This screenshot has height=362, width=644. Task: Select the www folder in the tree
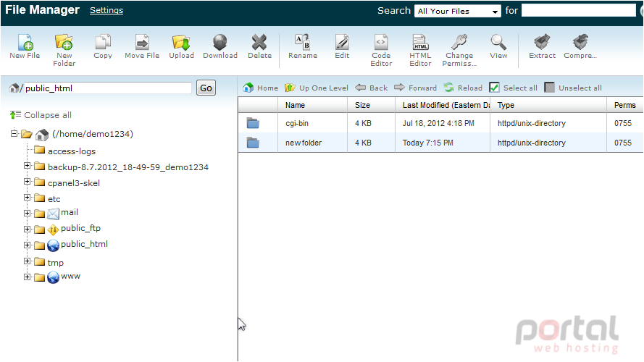click(71, 277)
